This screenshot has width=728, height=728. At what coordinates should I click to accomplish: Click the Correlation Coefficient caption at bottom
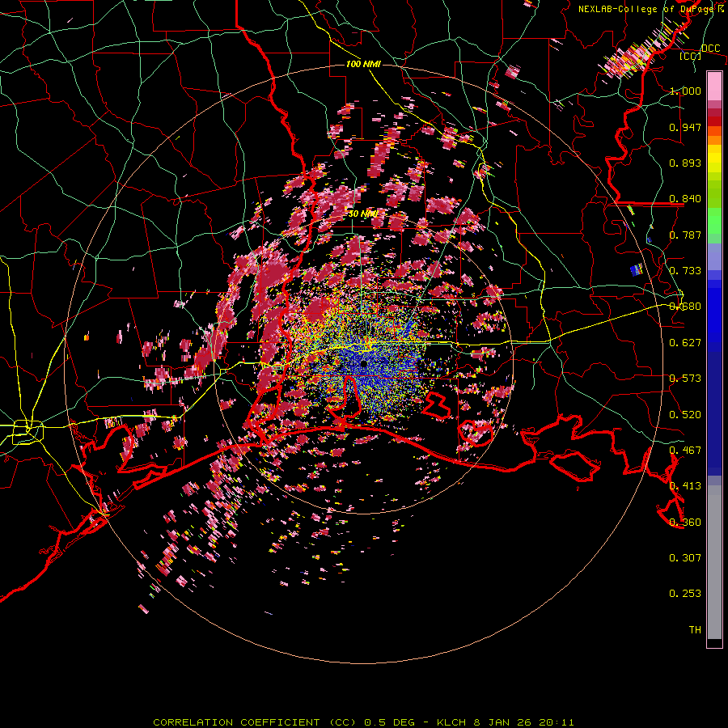pos(363,722)
